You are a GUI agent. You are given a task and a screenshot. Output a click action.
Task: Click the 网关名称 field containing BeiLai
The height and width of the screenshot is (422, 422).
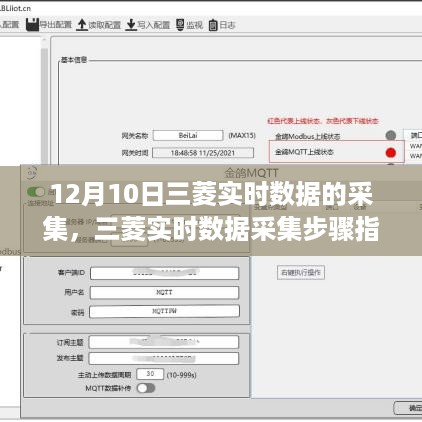click(x=188, y=135)
